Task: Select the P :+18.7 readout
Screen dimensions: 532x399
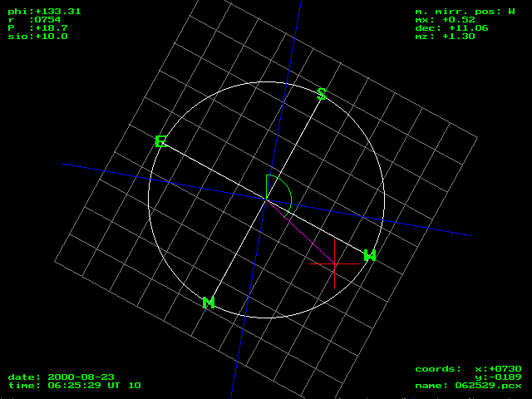Action: 37,27
